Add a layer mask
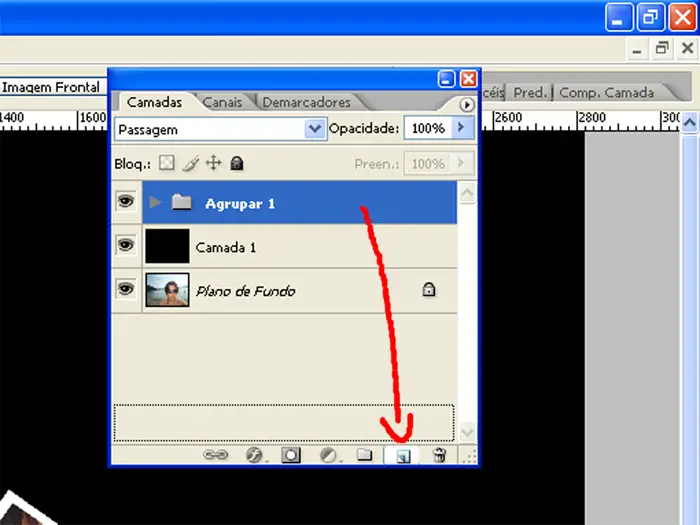Viewport: 700px width, 525px height. [290, 455]
